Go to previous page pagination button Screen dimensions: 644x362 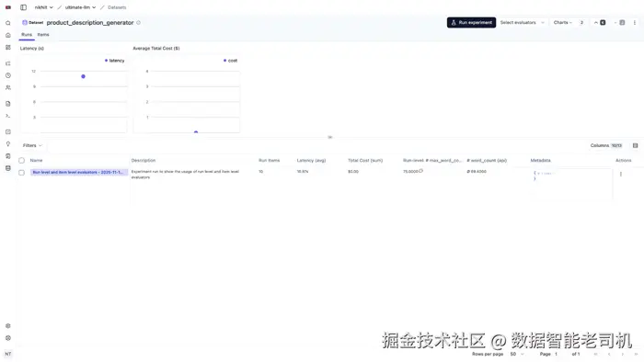[609, 354]
